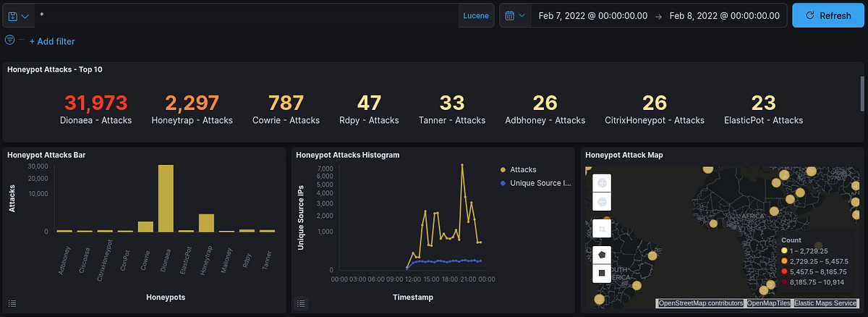Toggle legend on Honeypot Attacks Bar panel

pos(12,303)
